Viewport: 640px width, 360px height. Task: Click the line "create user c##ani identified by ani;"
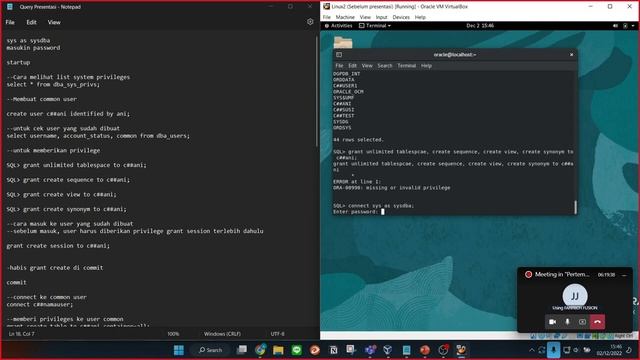pyautogui.click(x=68, y=113)
